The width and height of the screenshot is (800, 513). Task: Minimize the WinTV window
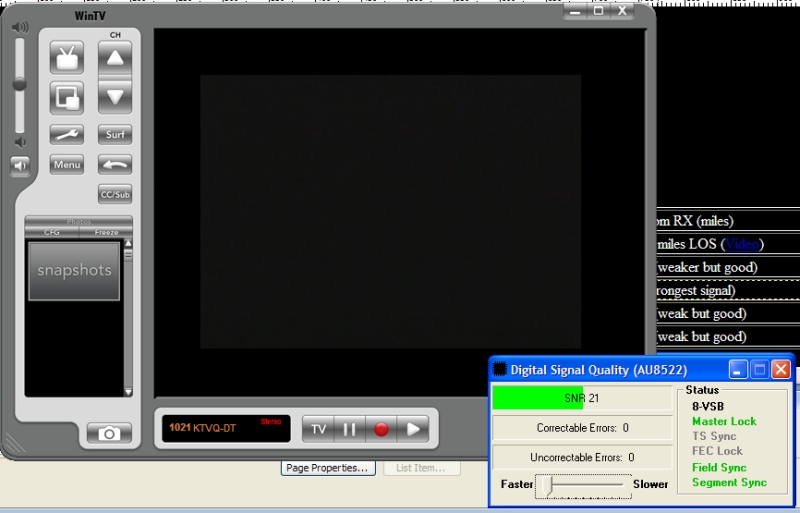(x=575, y=11)
